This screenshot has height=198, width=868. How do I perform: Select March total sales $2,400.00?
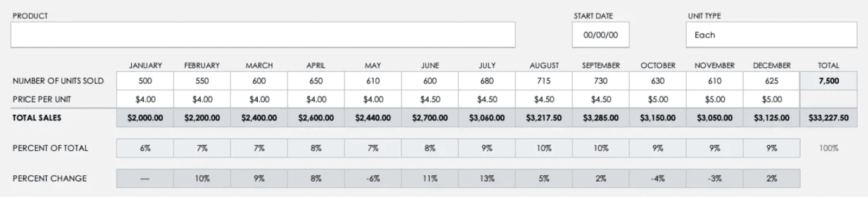259,118
